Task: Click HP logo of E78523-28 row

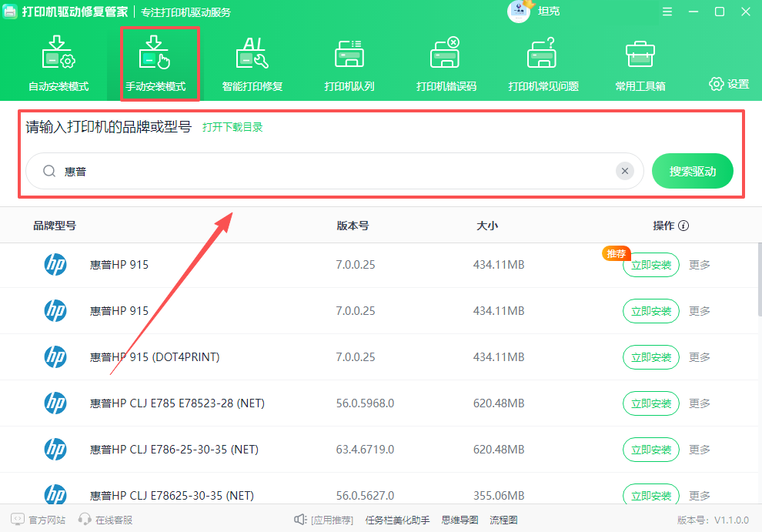Action: pyautogui.click(x=55, y=403)
